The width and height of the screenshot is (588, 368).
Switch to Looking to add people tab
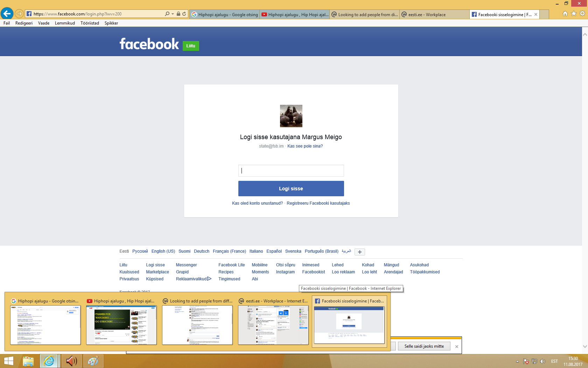tap(365, 14)
